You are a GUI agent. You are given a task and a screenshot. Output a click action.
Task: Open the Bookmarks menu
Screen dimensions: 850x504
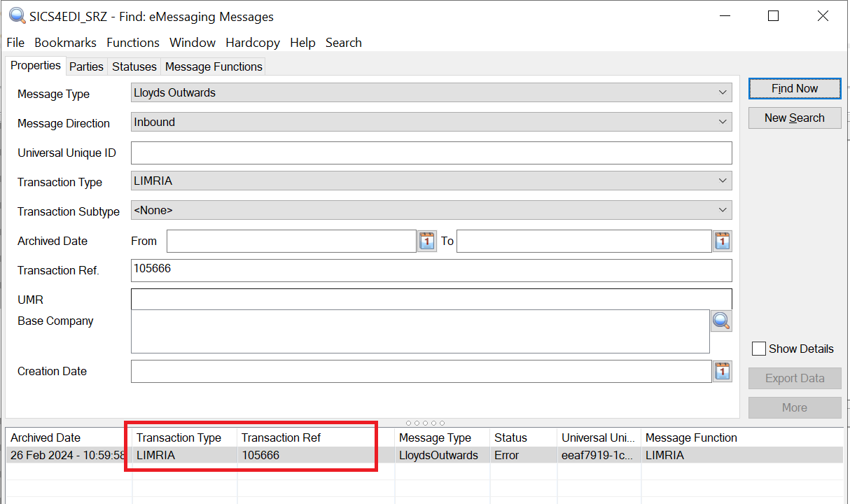point(65,43)
